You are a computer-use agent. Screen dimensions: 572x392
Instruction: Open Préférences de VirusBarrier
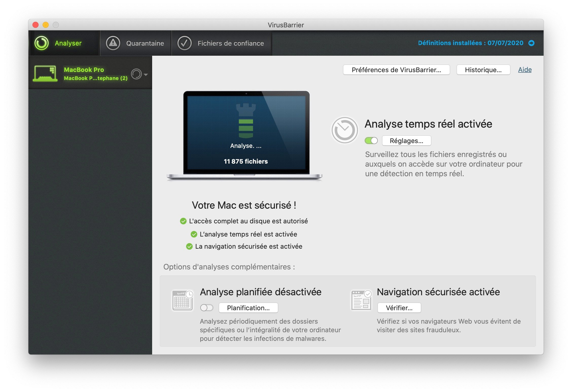tap(396, 70)
